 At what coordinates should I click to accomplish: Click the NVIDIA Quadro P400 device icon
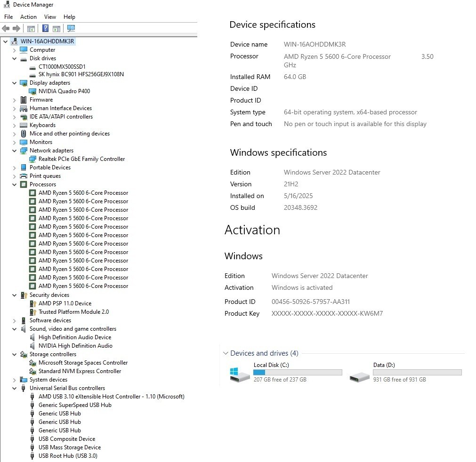tap(32, 91)
